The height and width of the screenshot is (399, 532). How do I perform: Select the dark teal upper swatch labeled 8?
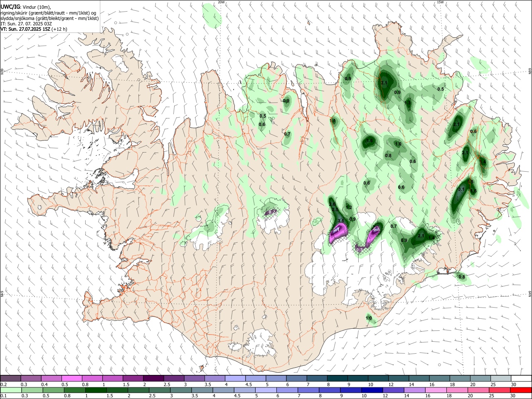337,378
